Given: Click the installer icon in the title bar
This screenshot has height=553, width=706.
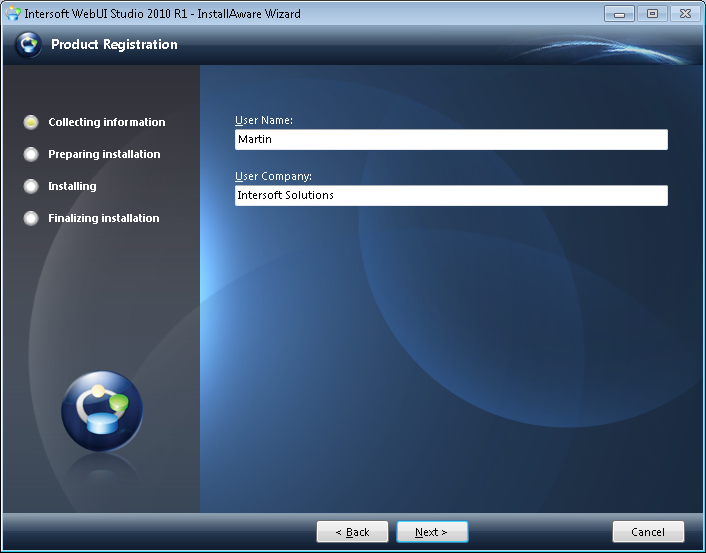Looking at the screenshot, I should [13, 14].
